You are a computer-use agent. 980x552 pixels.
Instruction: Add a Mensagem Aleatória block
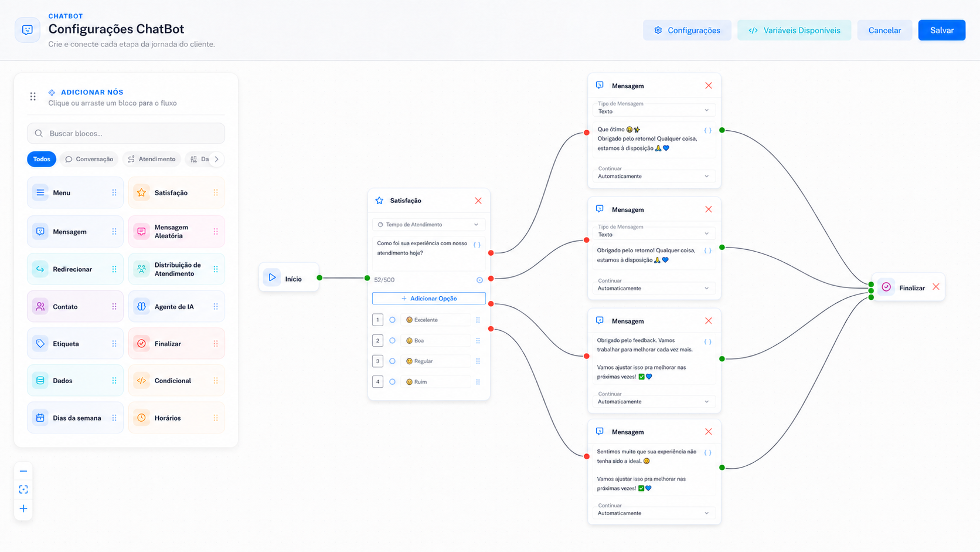(x=176, y=232)
